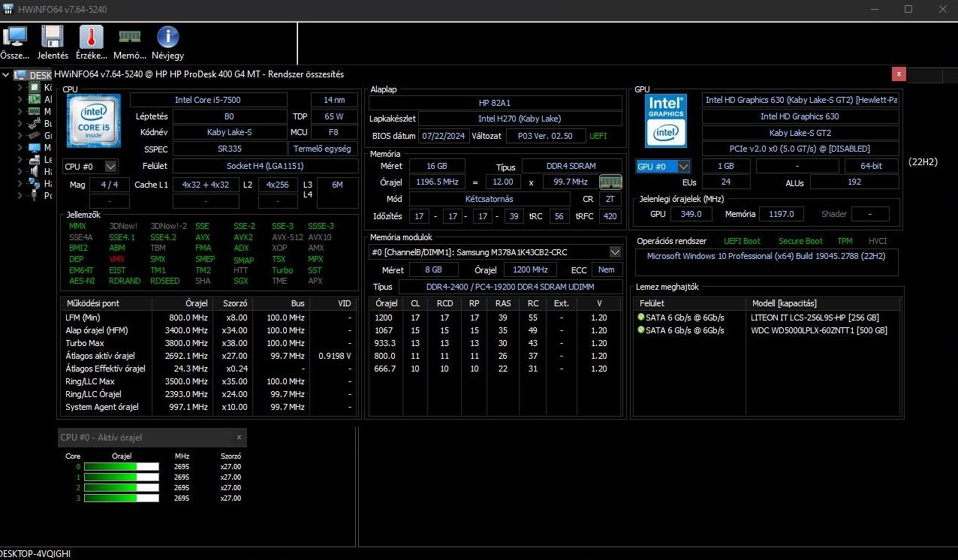Viewport: 958px width, 560px height.
Task: Click the memory chip icon beside 99.7 MHz
Action: pos(611,182)
